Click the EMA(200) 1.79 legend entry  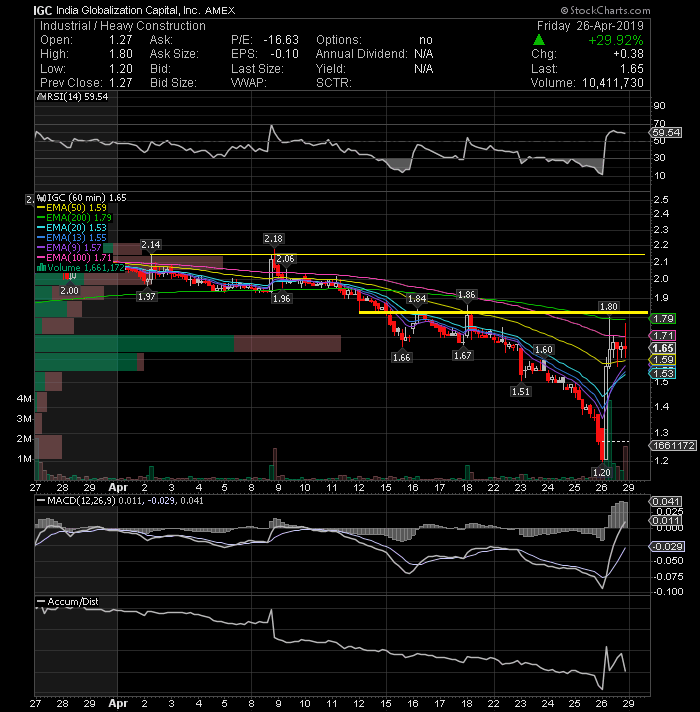click(x=75, y=218)
